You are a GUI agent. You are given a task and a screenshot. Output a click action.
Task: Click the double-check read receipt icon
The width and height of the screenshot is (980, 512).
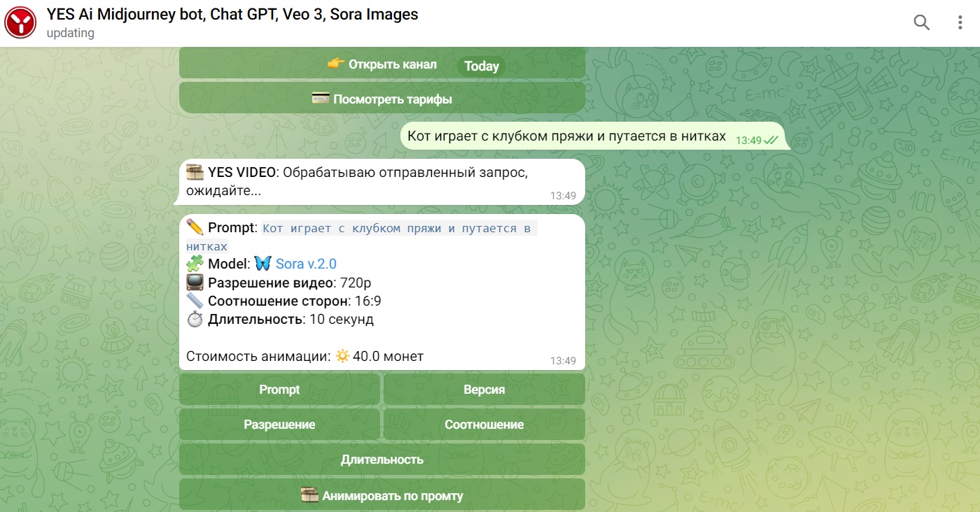pyautogui.click(x=771, y=140)
